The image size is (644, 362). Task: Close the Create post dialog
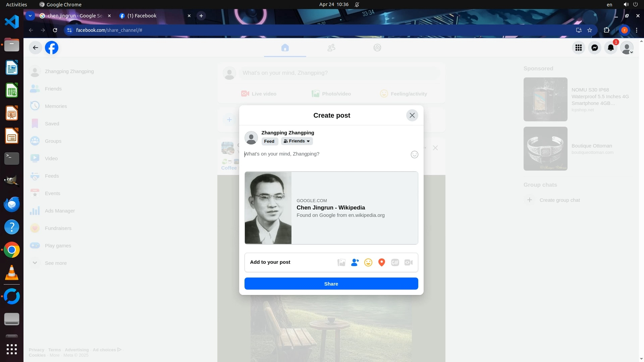click(x=412, y=115)
